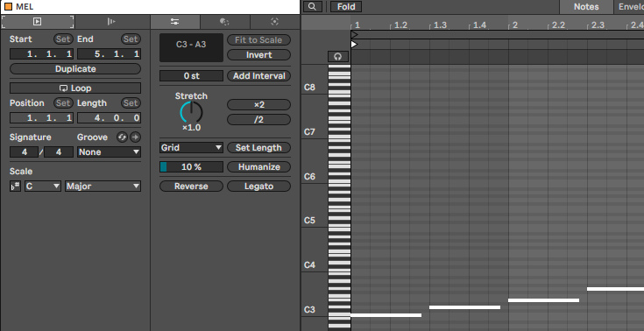Viewport: 644px width, 331px height.
Task: Click the 1.4 ruler marker
Action: point(479,25)
